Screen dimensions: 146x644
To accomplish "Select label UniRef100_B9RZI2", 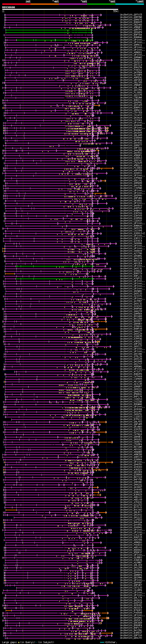I will pyautogui.click(x=131, y=100).
